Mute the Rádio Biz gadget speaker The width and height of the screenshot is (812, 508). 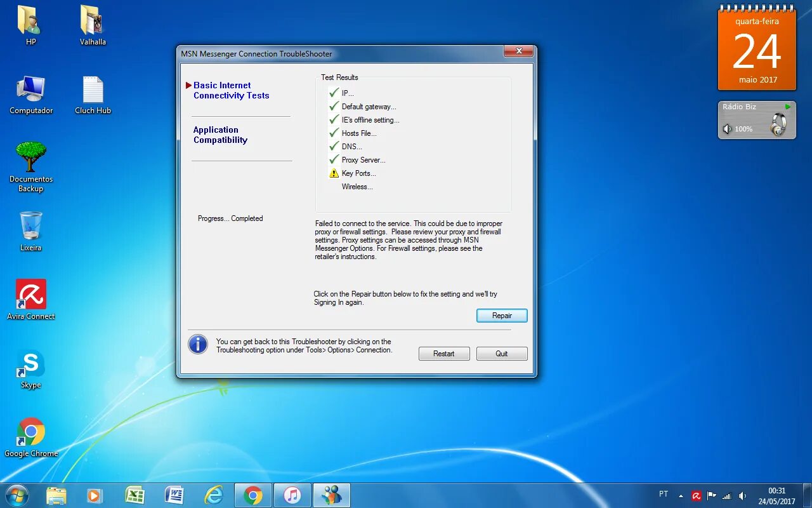[x=727, y=129]
